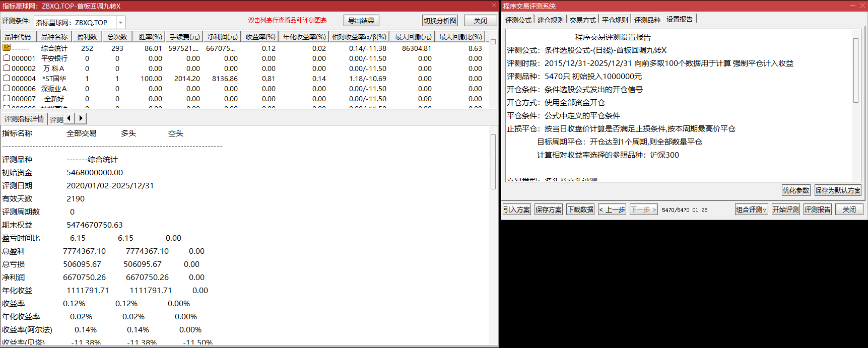The image size is (868, 348).
Task: Open the 交易方式 tab
Action: [582, 20]
